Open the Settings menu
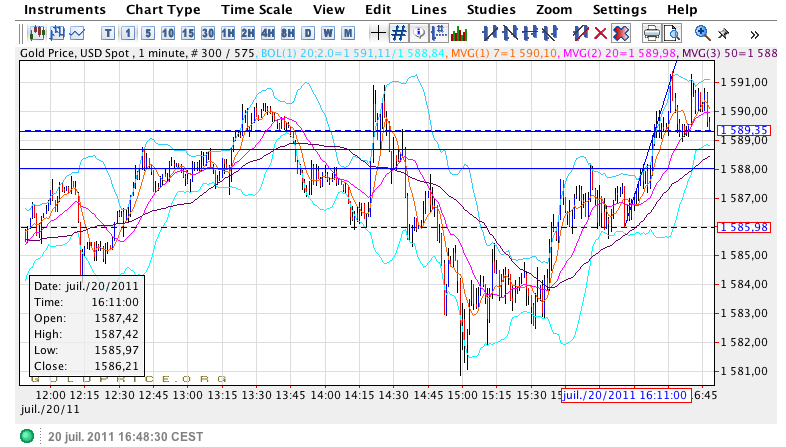786x447 pixels. click(619, 9)
